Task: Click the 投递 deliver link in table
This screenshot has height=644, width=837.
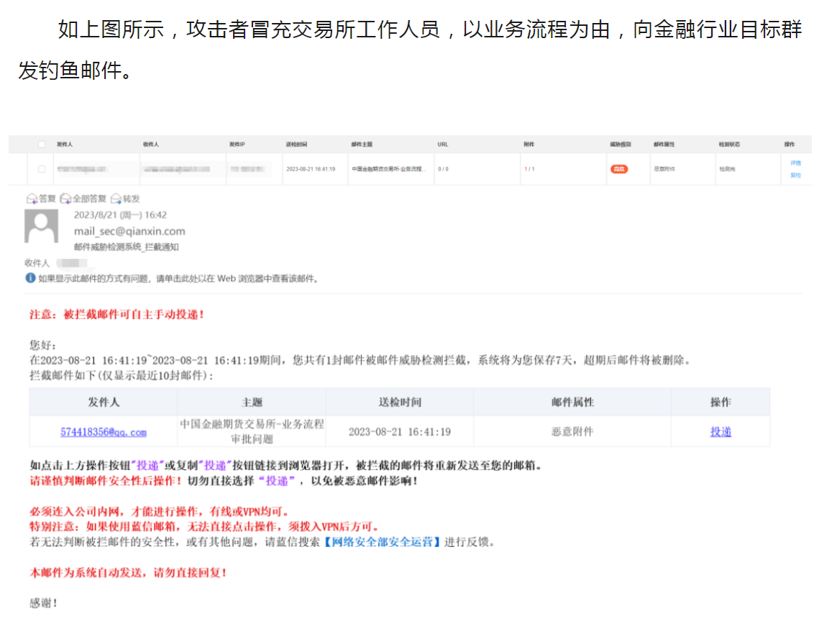Action: [x=721, y=432]
